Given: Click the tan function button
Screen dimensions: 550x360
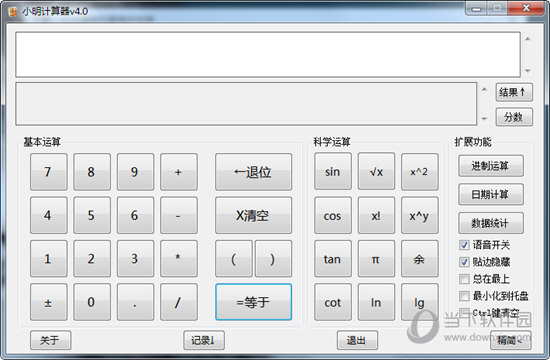Looking at the screenshot, I should pyautogui.click(x=333, y=259).
